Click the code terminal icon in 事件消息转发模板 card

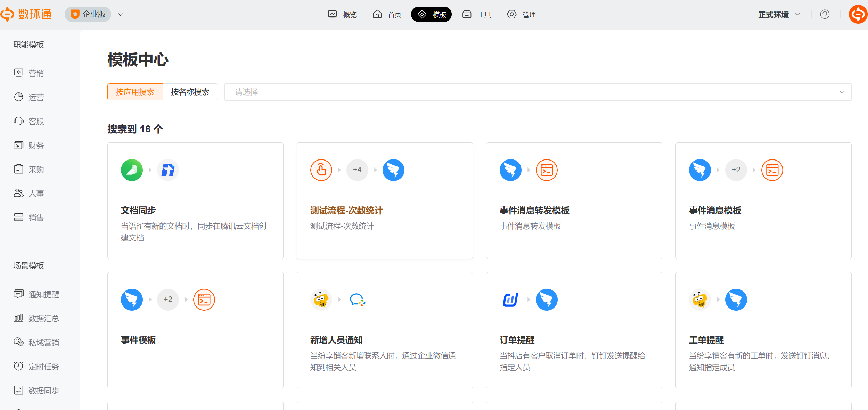[547, 170]
